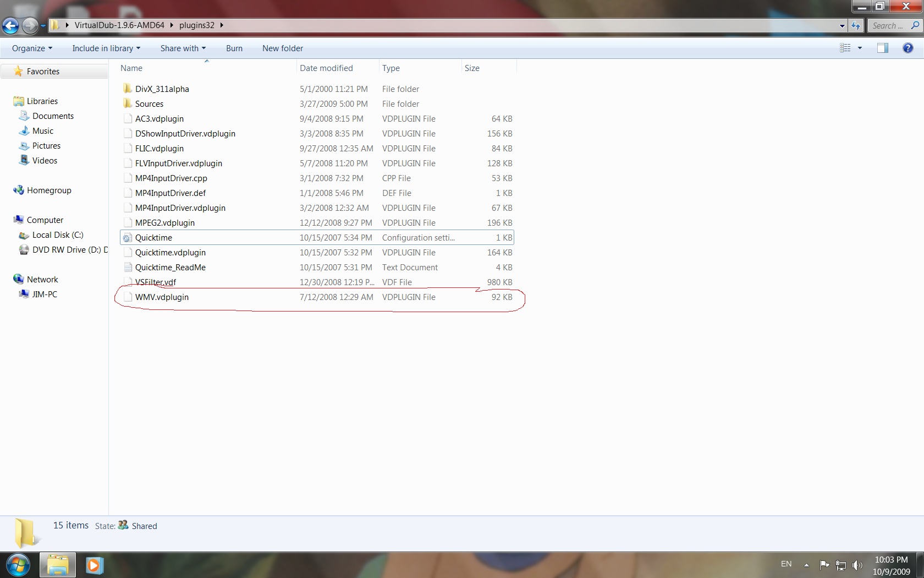Click the Libraries icon in sidebar

[19, 101]
